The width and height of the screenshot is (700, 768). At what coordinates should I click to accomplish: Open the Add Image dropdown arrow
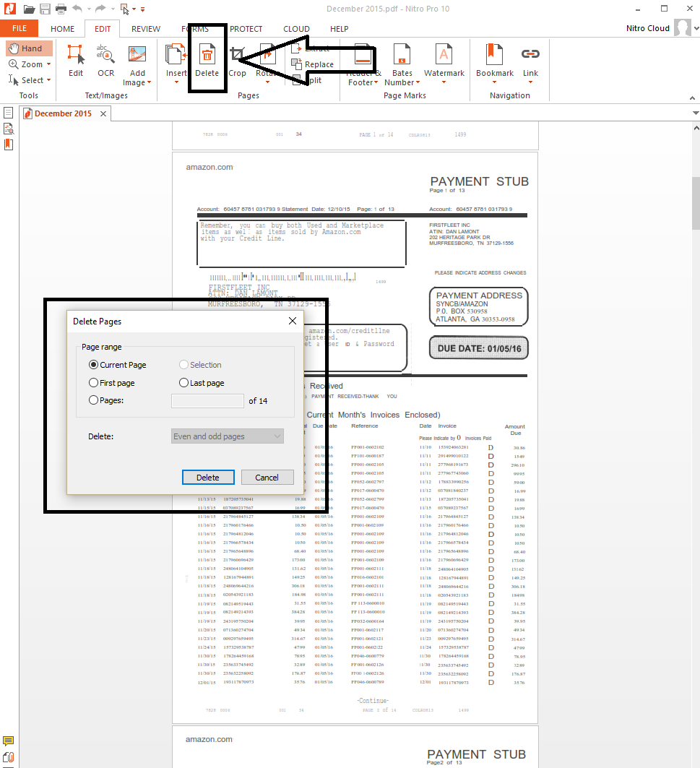click(149, 82)
